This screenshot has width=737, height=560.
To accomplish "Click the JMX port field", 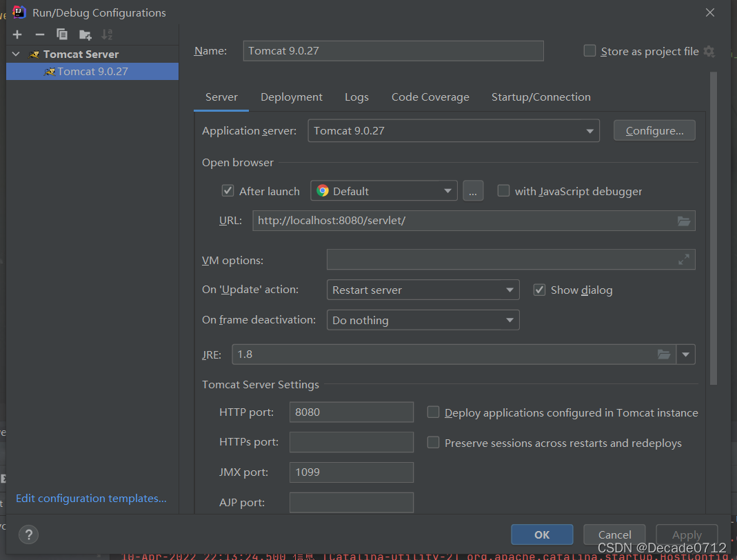I will click(352, 472).
